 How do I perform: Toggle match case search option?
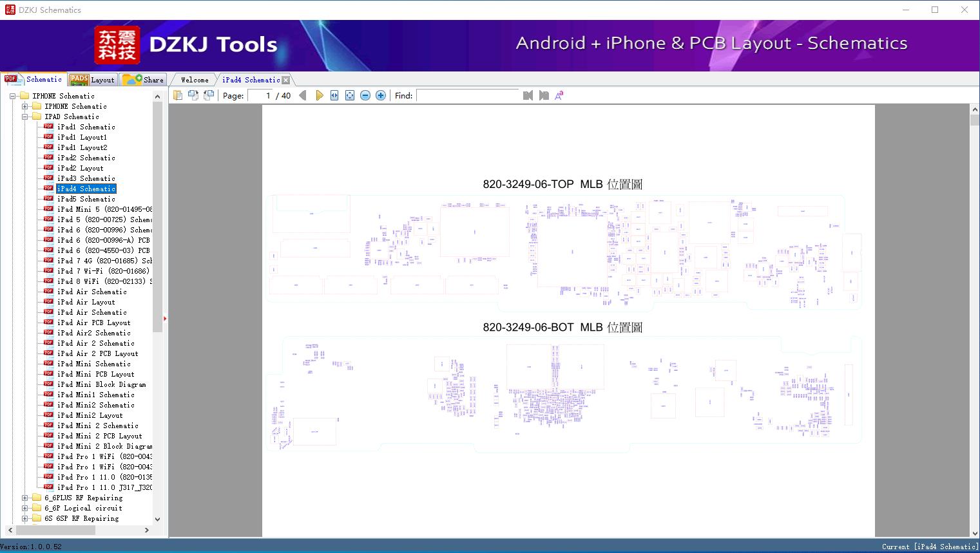coord(559,95)
